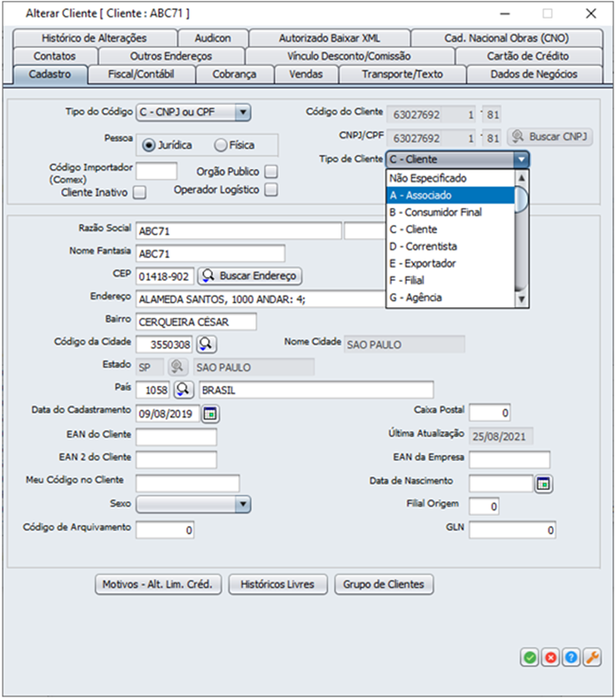Click the magnifier beside Código da Cidade

coord(207,344)
